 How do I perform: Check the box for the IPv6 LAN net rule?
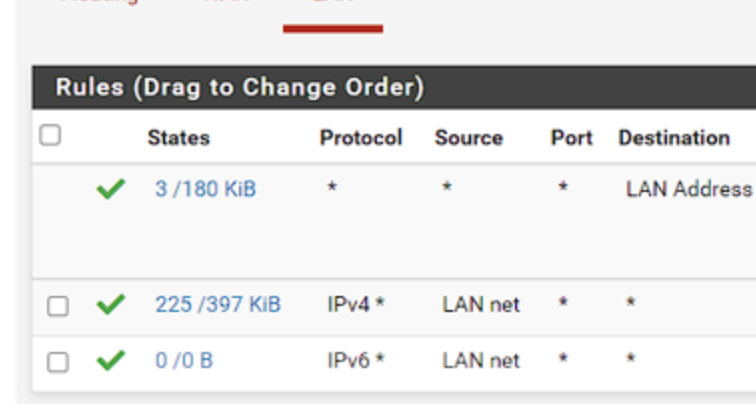point(58,362)
